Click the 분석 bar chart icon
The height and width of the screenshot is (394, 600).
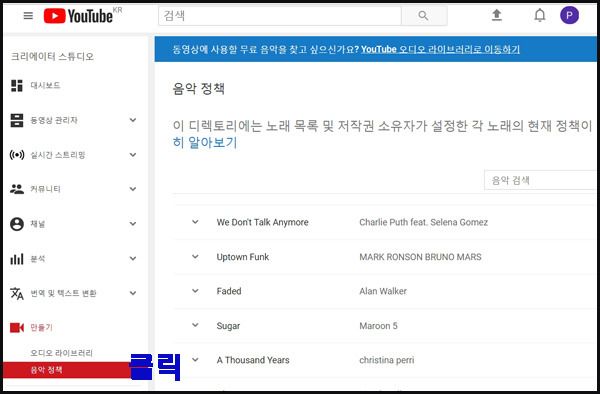pyautogui.click(x=16, y=259)
